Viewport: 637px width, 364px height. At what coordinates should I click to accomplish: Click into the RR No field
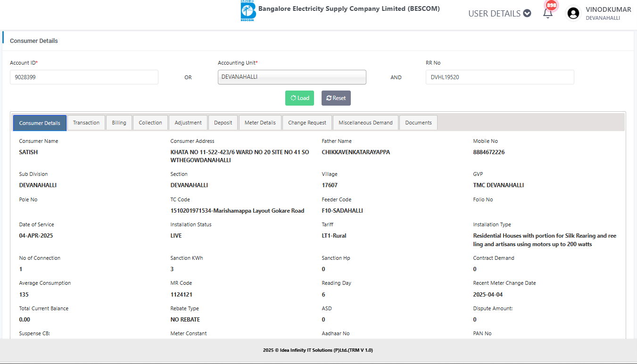500,77
